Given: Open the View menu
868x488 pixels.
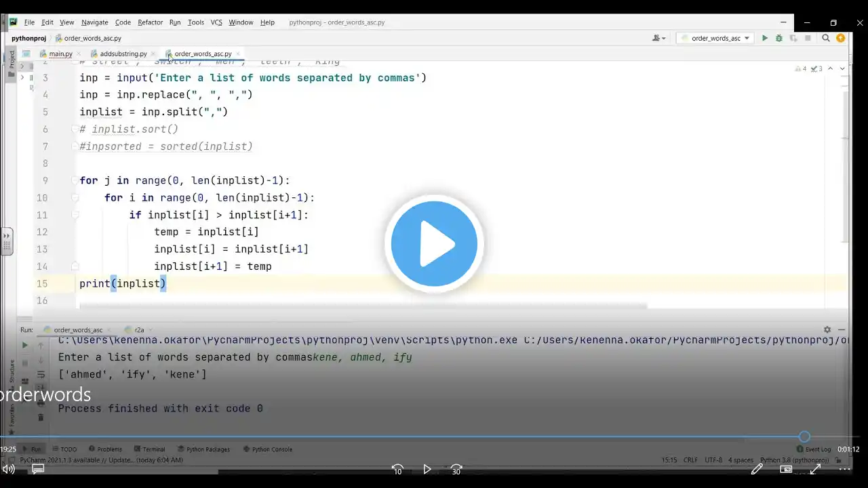Looking at the screenshot, I should pyautogui.click(x=68, y=22).
